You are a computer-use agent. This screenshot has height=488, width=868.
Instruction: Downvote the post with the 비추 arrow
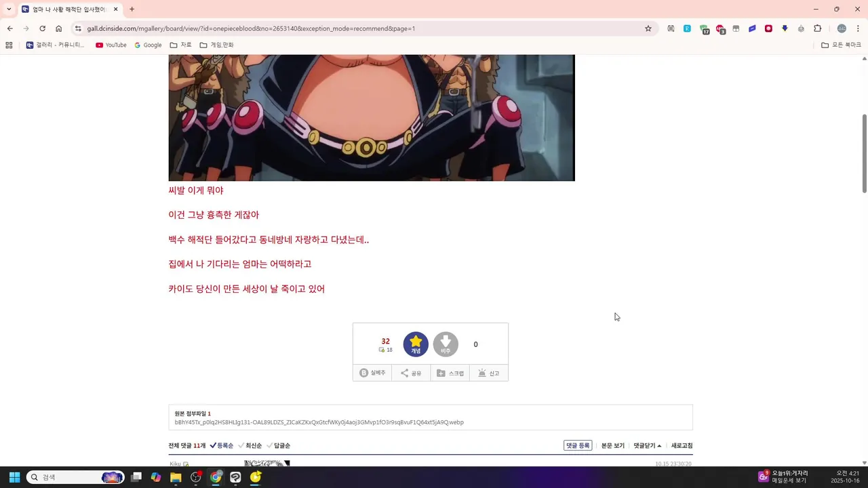[x=446, y=344]
